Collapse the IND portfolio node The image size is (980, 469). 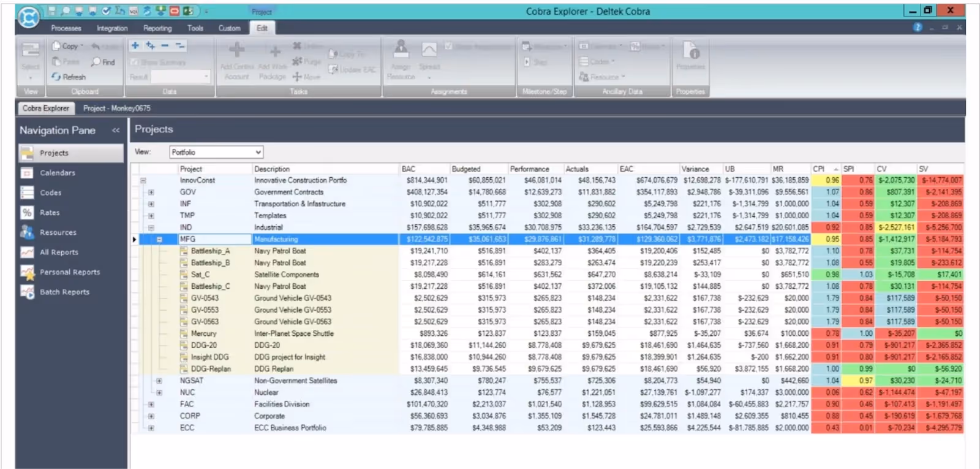pos(151,227)
